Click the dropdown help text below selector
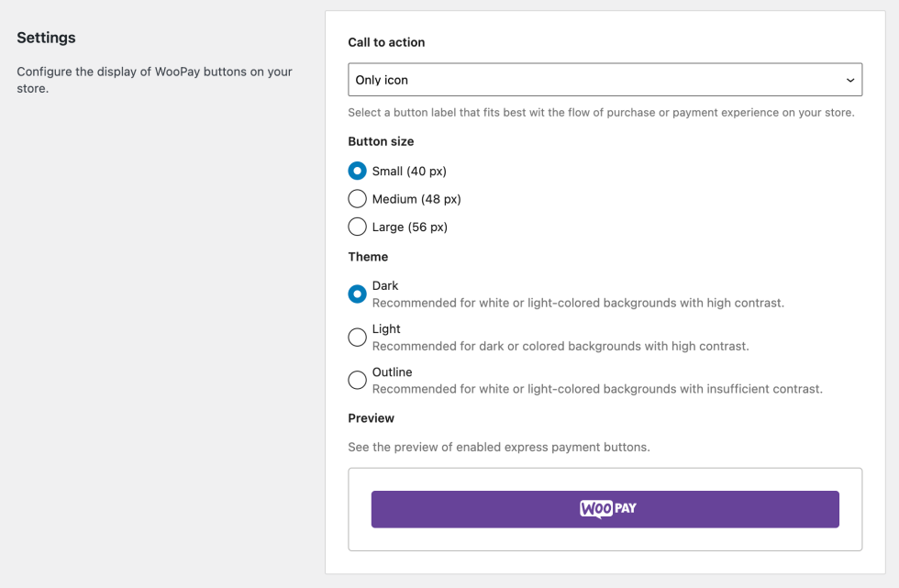The width and height of the screenshot is (899, 588). 601,113
